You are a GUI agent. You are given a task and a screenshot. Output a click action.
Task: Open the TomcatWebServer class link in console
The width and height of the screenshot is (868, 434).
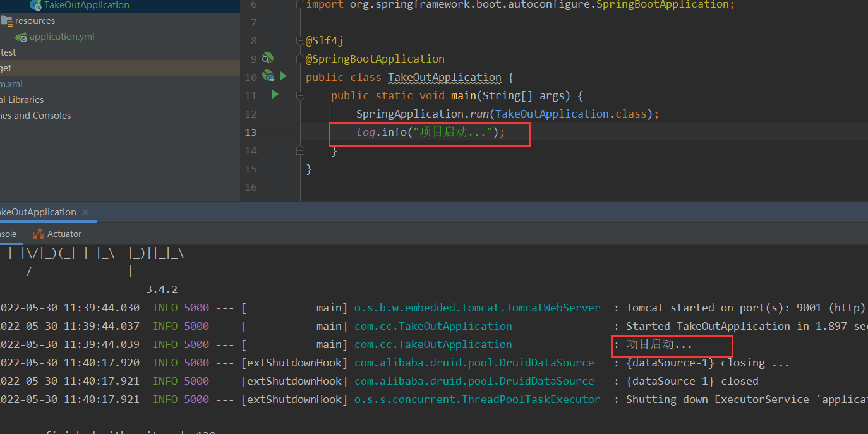477,308
